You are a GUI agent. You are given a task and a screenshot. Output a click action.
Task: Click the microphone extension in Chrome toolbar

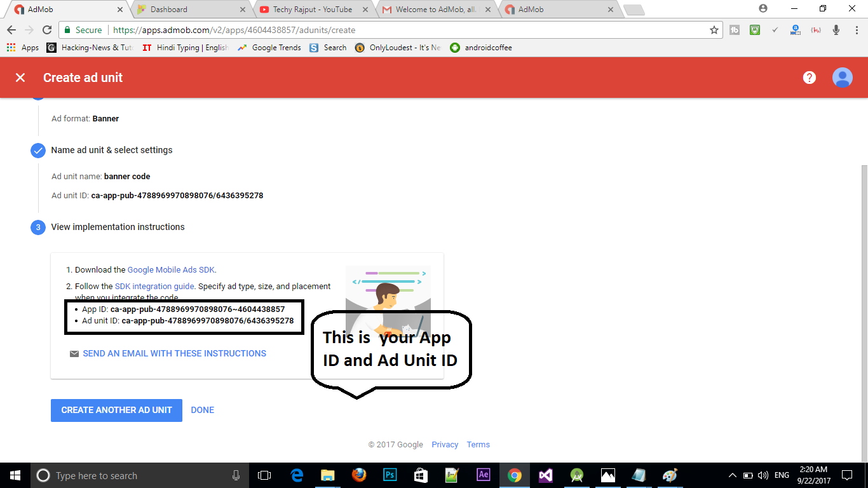836,30
